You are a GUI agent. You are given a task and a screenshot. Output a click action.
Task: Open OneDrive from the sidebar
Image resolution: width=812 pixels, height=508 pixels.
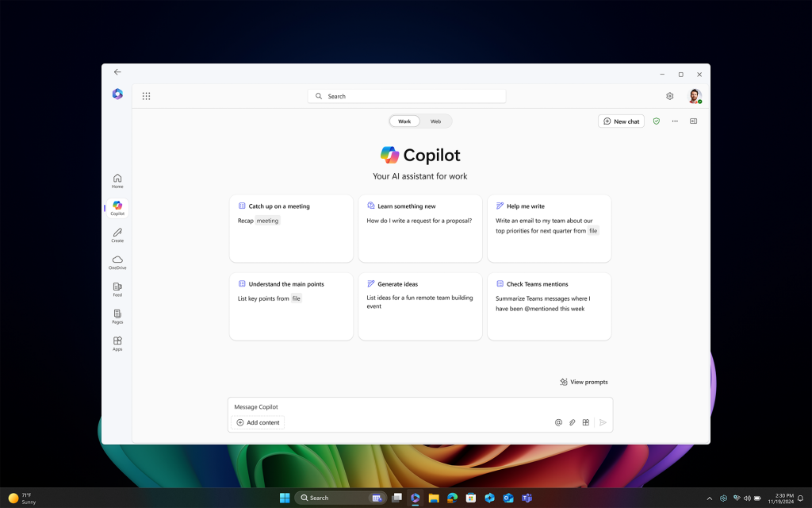click(x=117, y=261)
